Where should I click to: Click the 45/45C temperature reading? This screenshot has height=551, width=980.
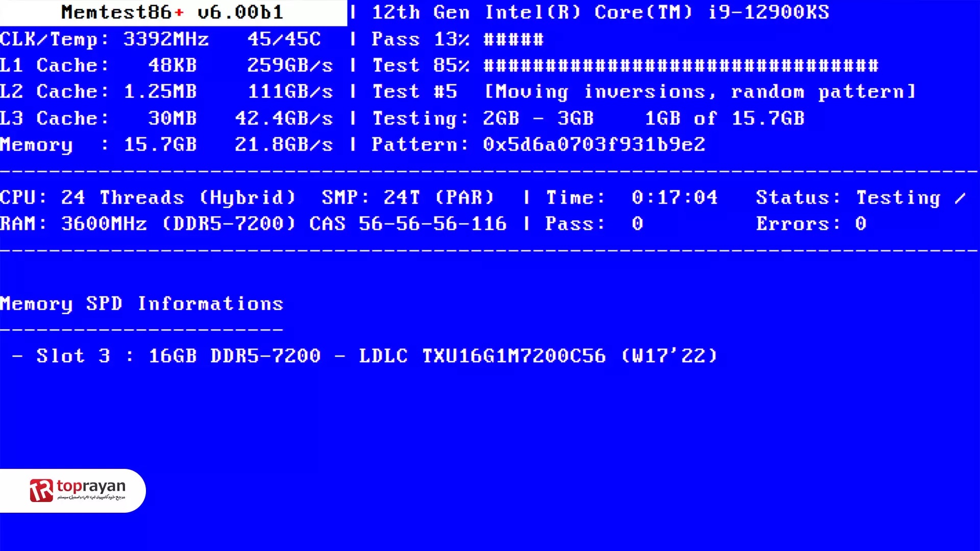click(x=284, y=39)
